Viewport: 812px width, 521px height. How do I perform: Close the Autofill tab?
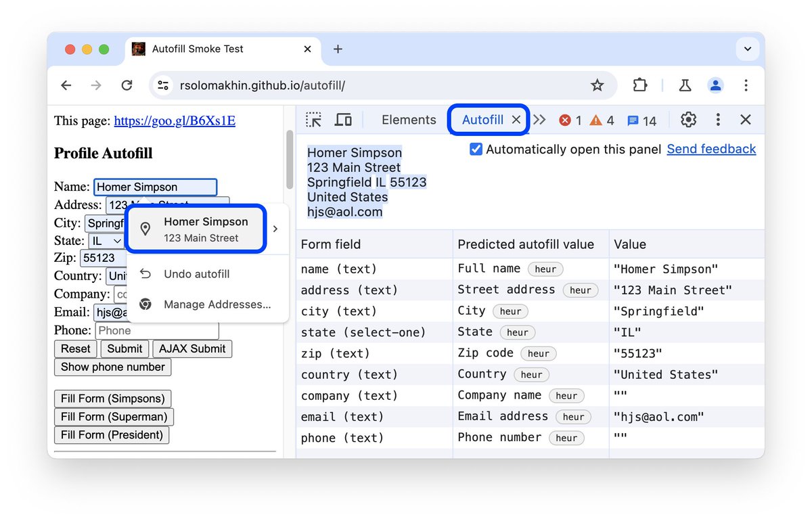coord(516,120)
